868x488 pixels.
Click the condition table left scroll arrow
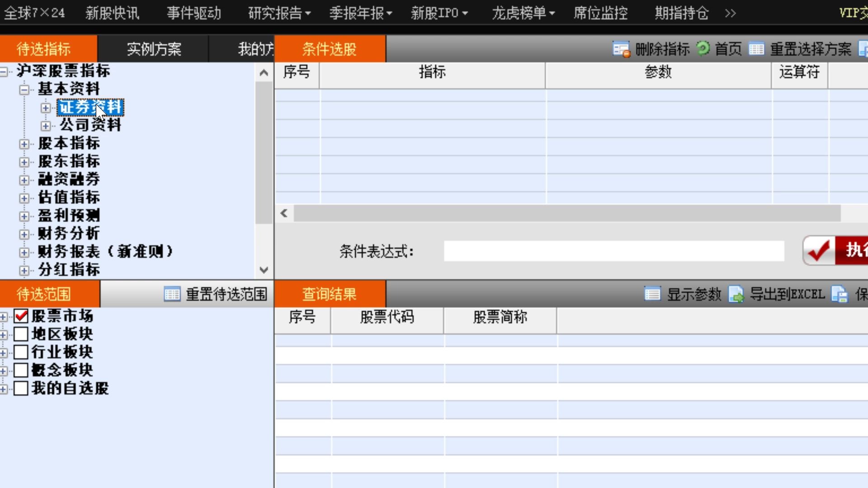pyautogui.click(x=284, y=213)
